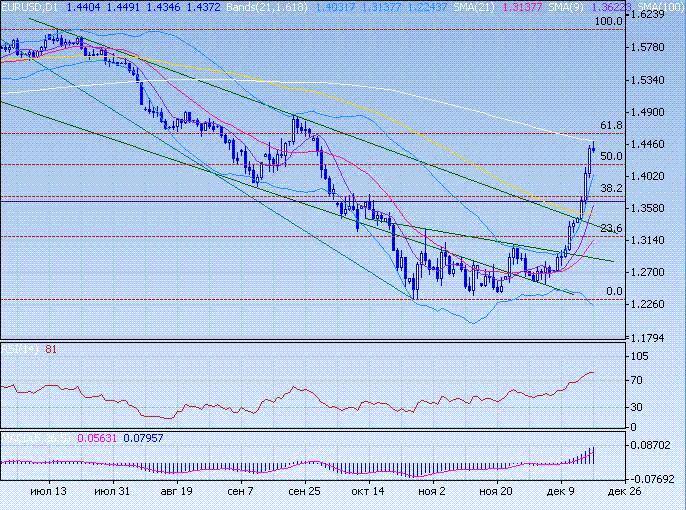Click the 0.0 Fibonacci level label
The height and width of the screenshot is (510, 686).
click(x=615, y=291)
